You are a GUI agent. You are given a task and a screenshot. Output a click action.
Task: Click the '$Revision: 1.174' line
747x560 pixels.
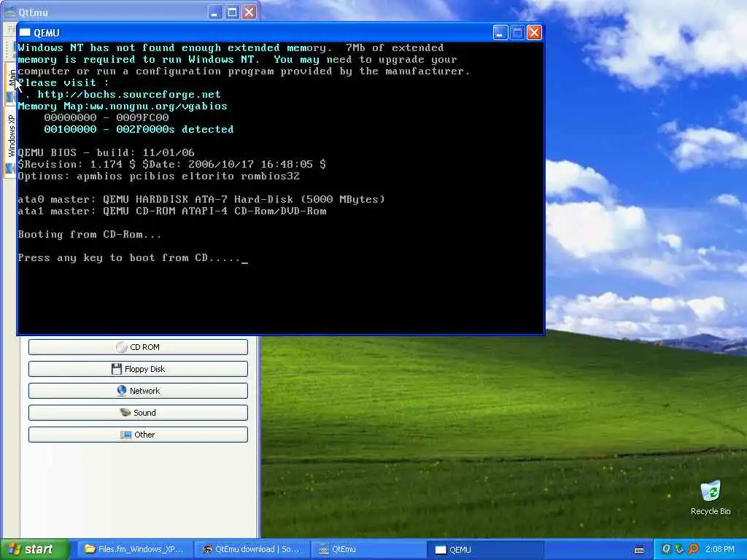pyautogui.click(x=172, y=164)
